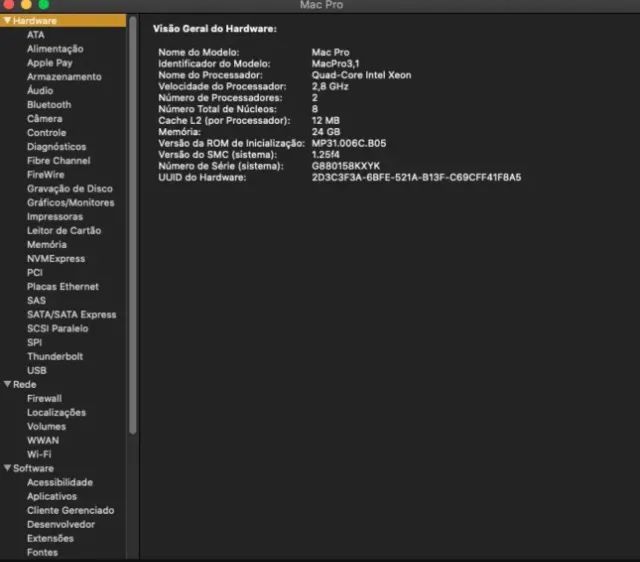Screen dimensions: 640x562
Task: Select the Hardware category row
Action: 63,20
